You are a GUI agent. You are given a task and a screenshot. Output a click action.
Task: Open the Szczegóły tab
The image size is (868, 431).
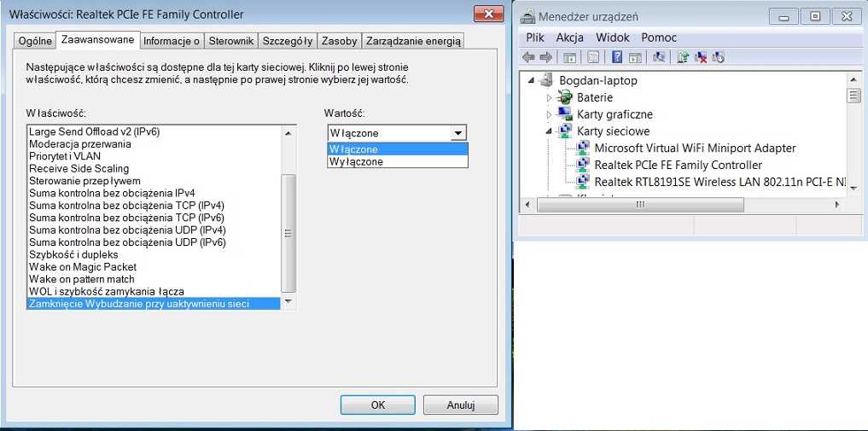coord(288,41)
